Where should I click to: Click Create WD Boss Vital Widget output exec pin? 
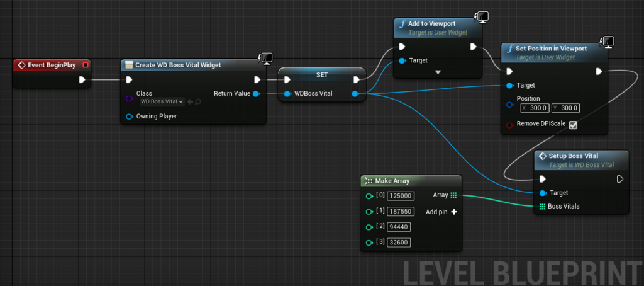257,80
